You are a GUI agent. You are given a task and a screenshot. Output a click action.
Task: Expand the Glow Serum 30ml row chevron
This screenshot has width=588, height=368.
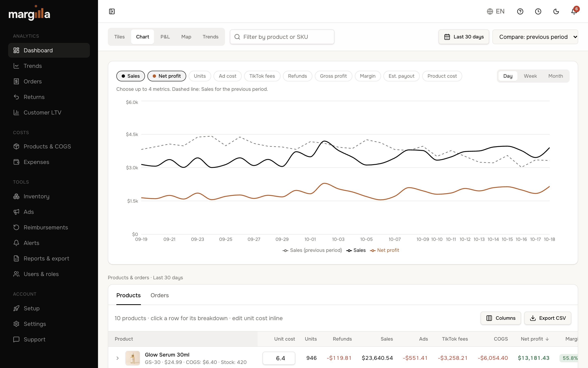coord(117,358)
